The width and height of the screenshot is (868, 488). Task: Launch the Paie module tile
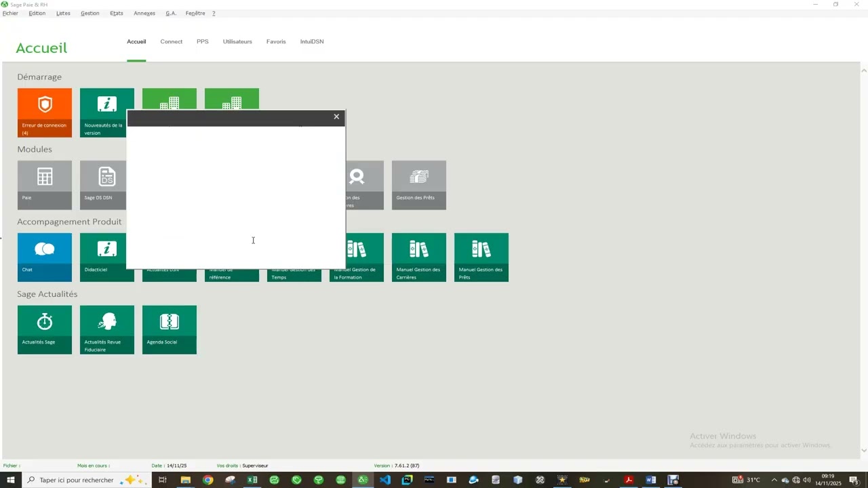click(45, 185)
